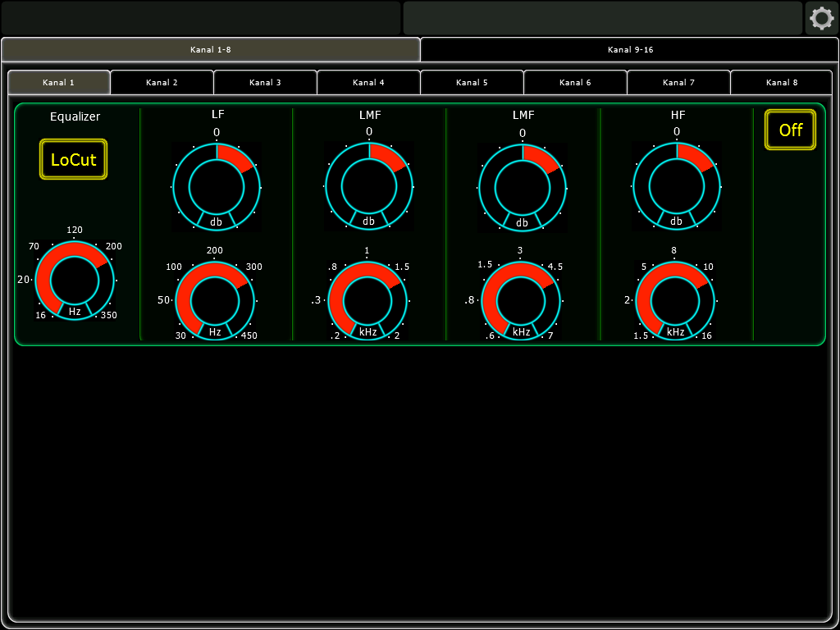
Task: Click the HF gain db knob
Action: [676, 186]
